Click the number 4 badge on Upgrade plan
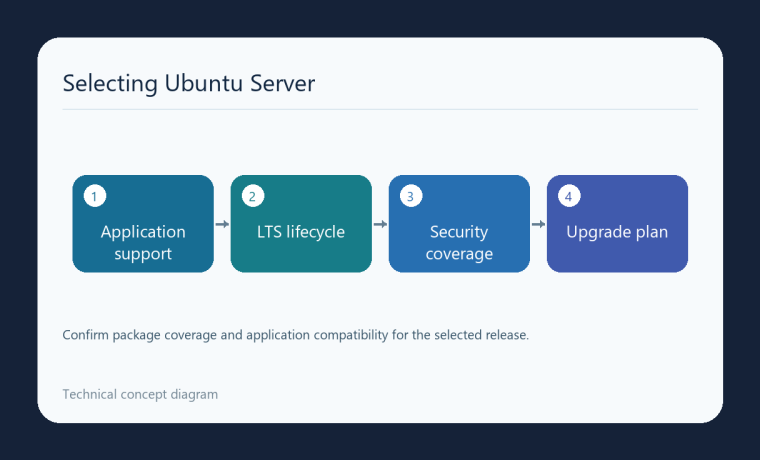 click(569, 196)
